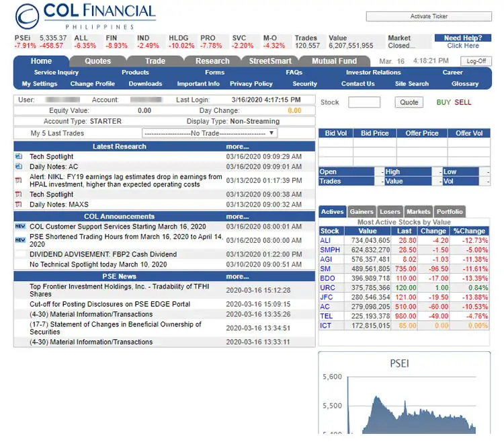Open the DIVIDEND ADVISEMENT: FBP2 Cash Dividend announcement
Image resolution: width=504 pixels, height=444 pixels.
pos(103,254)
